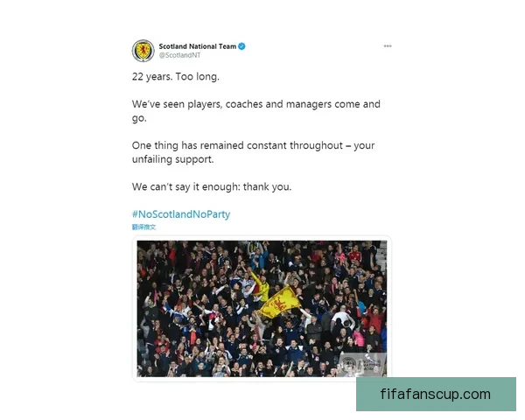The image size is (525, 420).
Task: Click the "unfailing support" text
Action: (172, 159)
